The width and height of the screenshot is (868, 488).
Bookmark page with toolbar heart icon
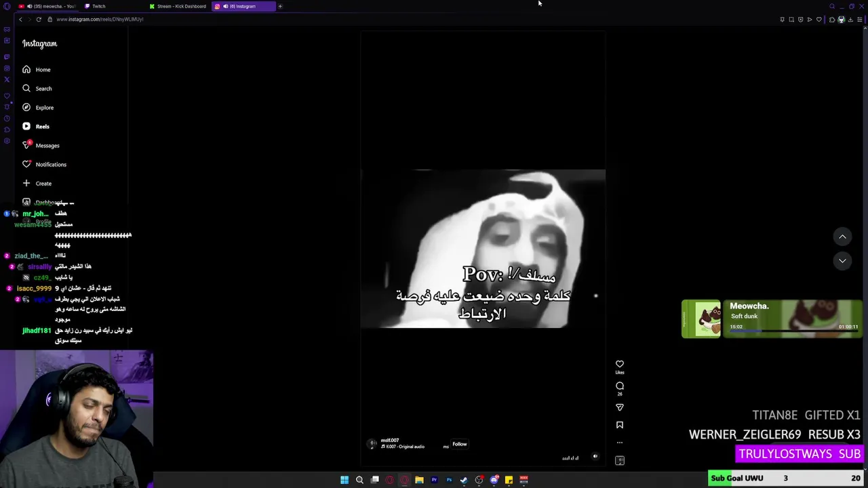coord(818,19)
